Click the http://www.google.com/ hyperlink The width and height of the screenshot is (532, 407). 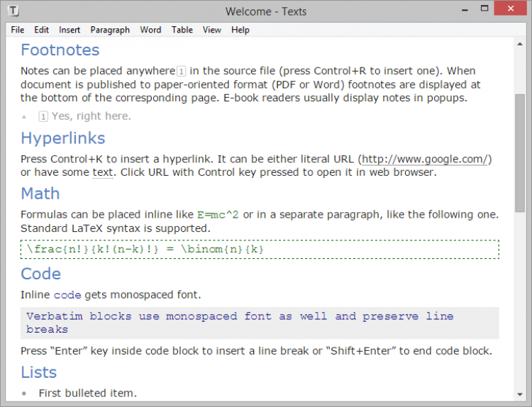click(x=425, y=159)
